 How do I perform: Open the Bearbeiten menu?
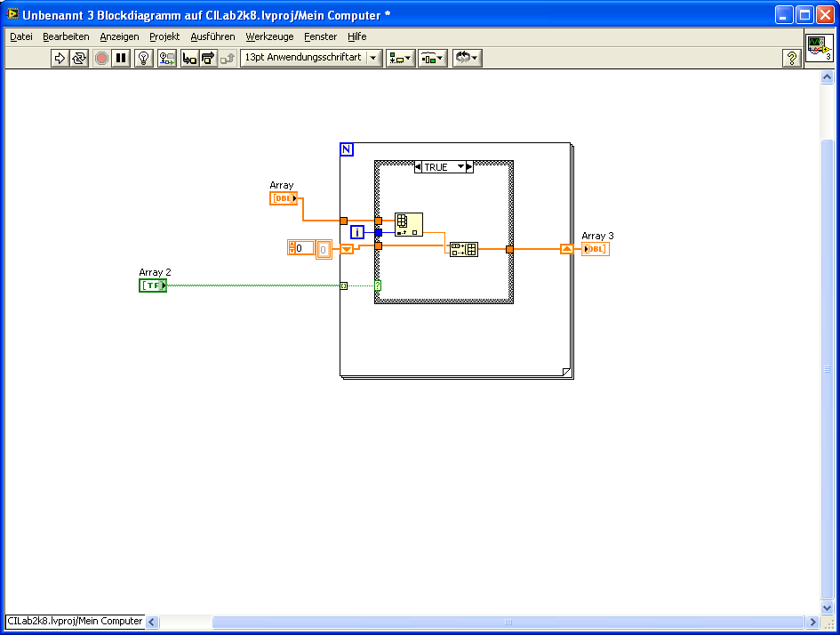[x=66, y=36]
